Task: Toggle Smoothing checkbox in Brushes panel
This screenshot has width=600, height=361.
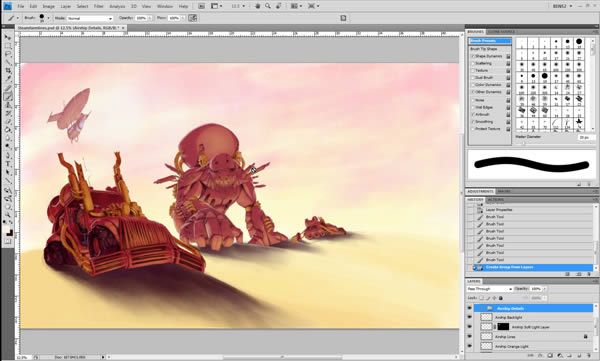Action: [472, 122]
